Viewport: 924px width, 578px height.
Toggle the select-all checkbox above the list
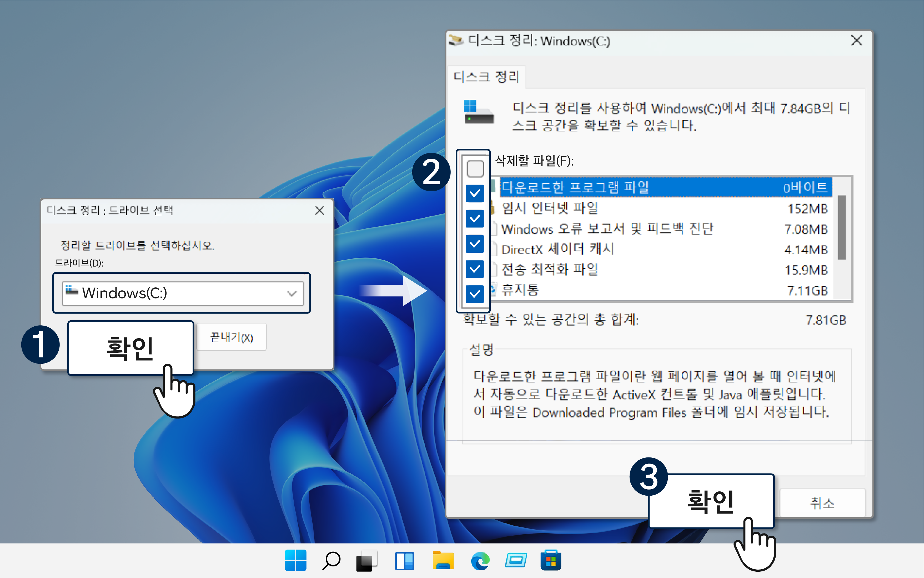click(x=475, y=168)
